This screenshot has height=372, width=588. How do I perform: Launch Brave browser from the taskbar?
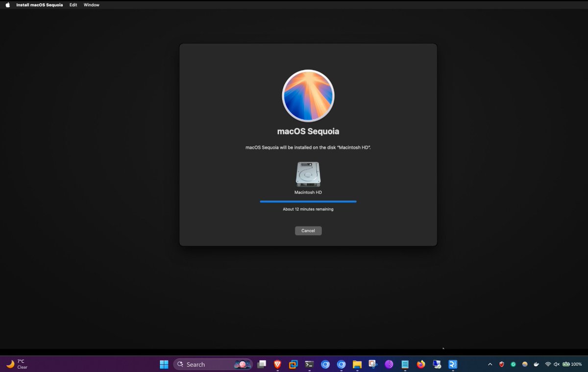278,364
